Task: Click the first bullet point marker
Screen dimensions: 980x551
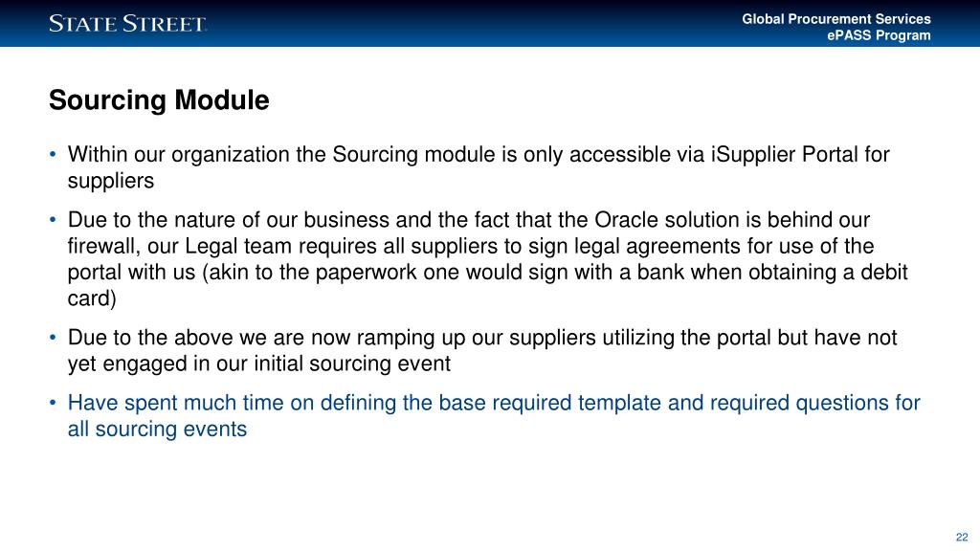Action: tap(54, 154)
